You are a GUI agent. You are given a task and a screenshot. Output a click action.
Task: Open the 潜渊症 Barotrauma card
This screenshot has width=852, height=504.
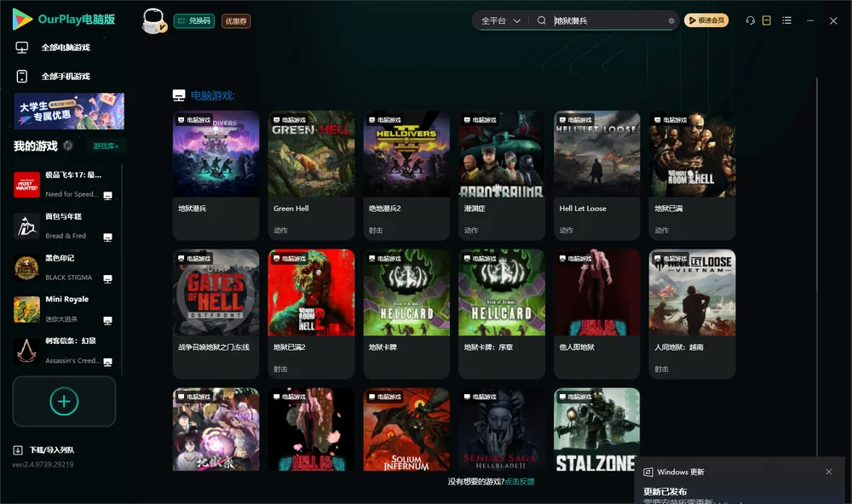[502, 175]
